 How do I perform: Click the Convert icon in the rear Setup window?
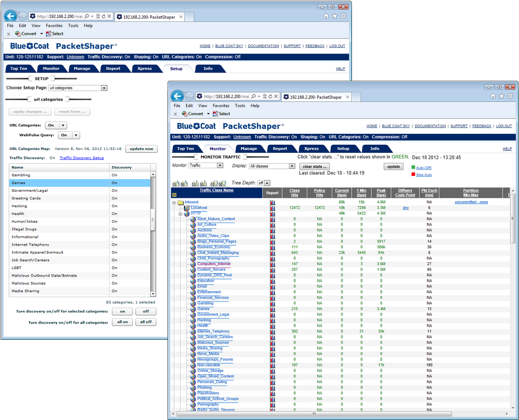[18, 34]
